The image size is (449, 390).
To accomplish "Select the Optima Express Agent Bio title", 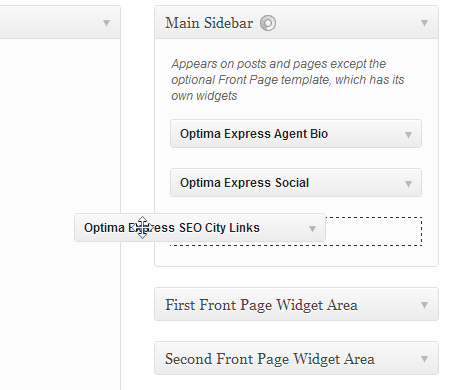I will [x=254, y=134].
